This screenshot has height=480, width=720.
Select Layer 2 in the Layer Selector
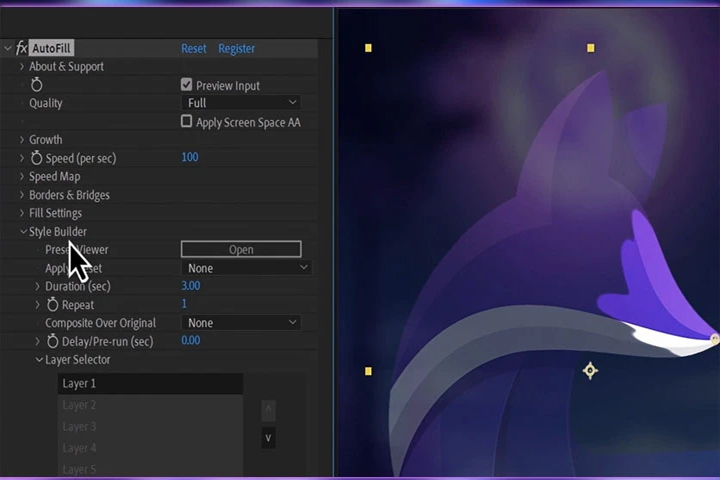[x=150, y=405]
